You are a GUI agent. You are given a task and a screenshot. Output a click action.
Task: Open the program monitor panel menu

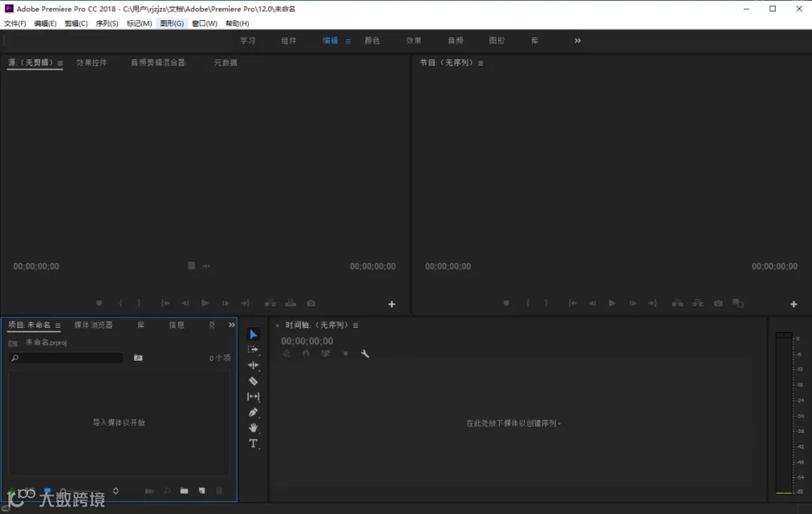480,63
